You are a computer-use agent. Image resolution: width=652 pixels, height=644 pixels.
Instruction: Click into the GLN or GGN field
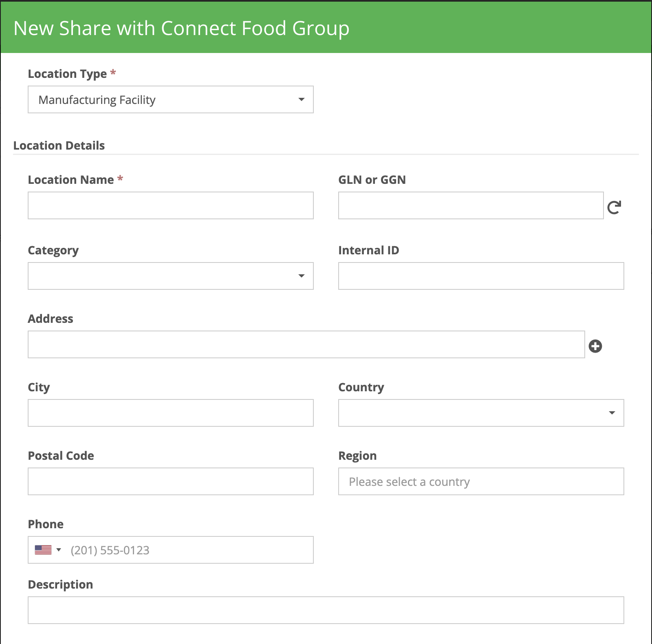tap(471, 205)
